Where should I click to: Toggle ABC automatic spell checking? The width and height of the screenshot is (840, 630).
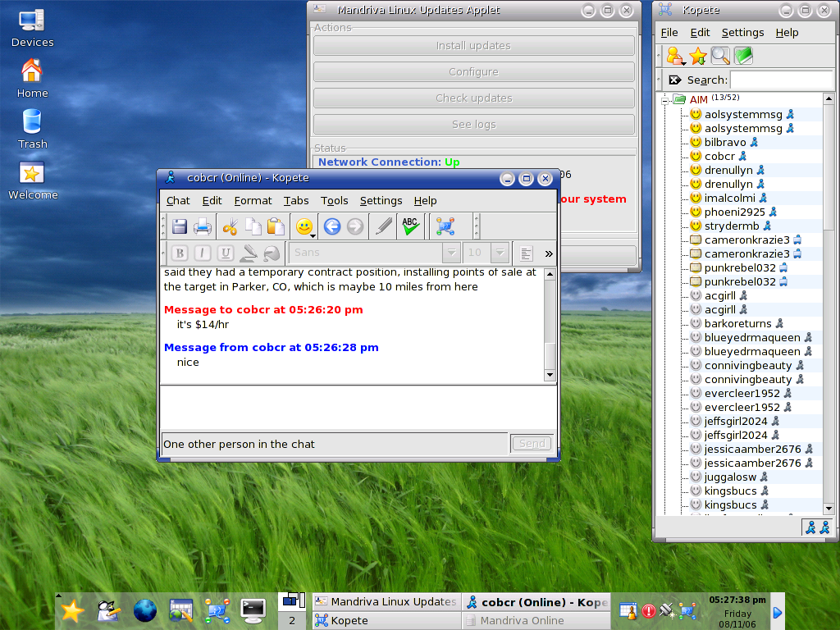(x=411, y=226)
